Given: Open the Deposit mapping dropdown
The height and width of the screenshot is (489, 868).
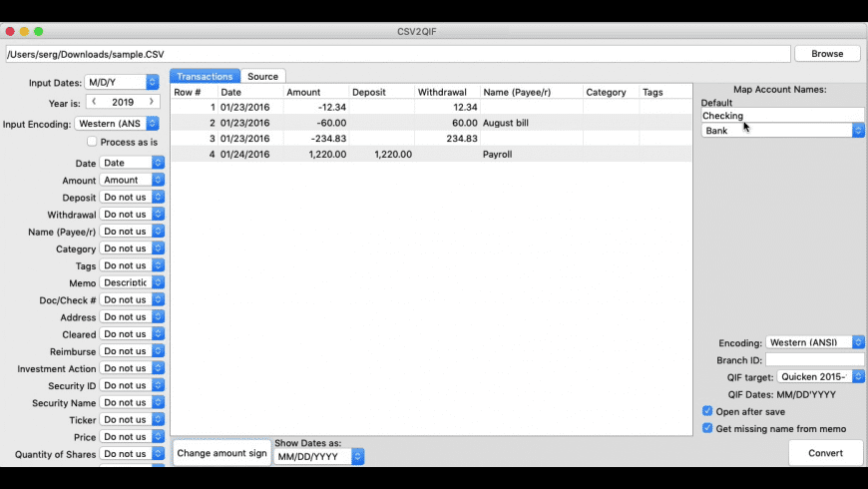Looking at the screenshot, I should pyautogui.click(x=132, y=198).
